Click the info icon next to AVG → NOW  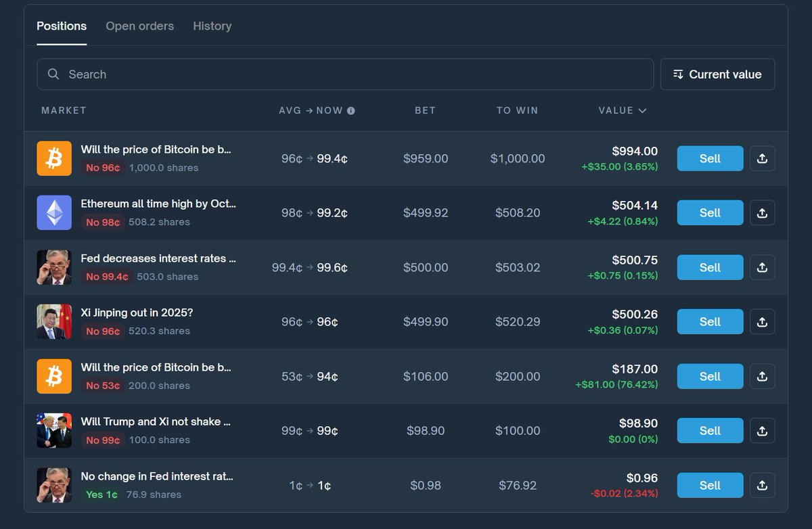click(351, 111)
